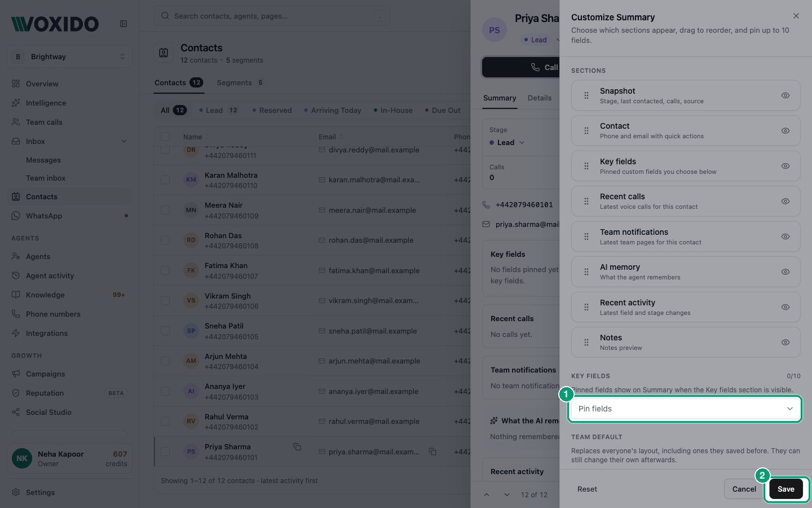The width and height of the screenshot is (812, 508).
Task: Click the drag handle for Team notifications
Action: click(586, 237)
